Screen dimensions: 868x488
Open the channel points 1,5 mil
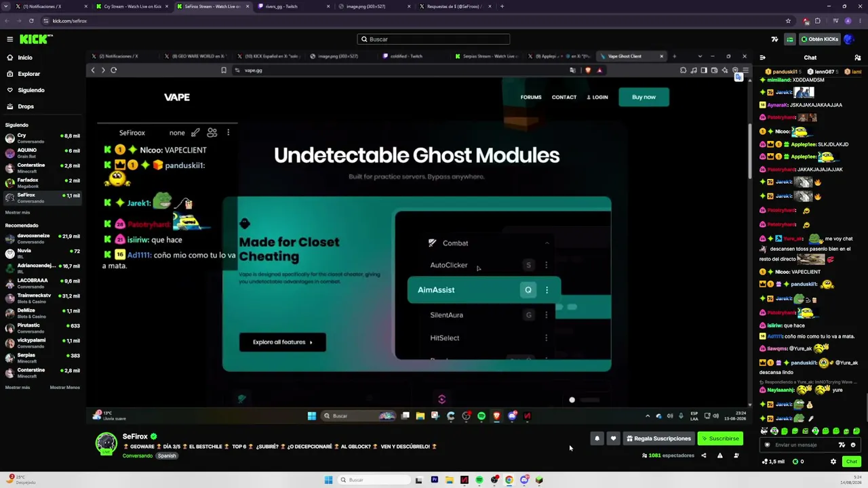pyautogui.click(x=773, y=462)
